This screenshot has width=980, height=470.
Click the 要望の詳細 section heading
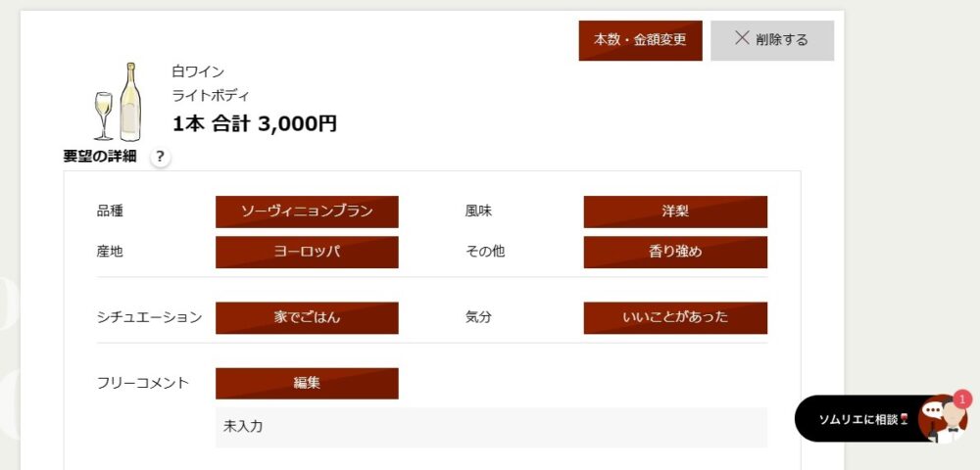point(100,157)
